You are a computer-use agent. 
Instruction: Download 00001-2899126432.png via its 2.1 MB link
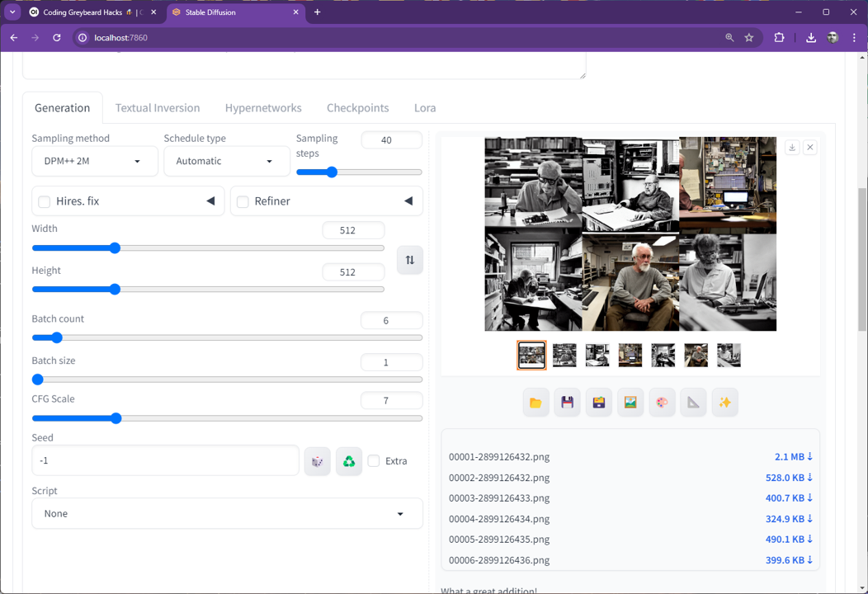pos(793,457)
